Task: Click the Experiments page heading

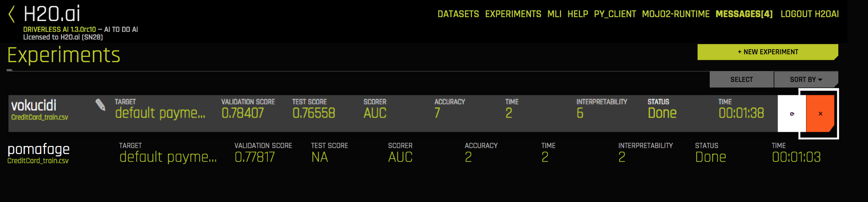Action: coord(64,55)
